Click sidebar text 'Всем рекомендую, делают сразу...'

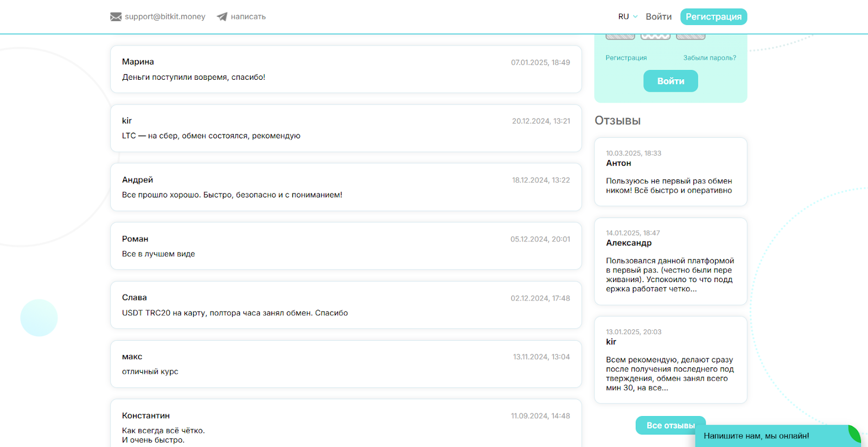tap(670, 373)
